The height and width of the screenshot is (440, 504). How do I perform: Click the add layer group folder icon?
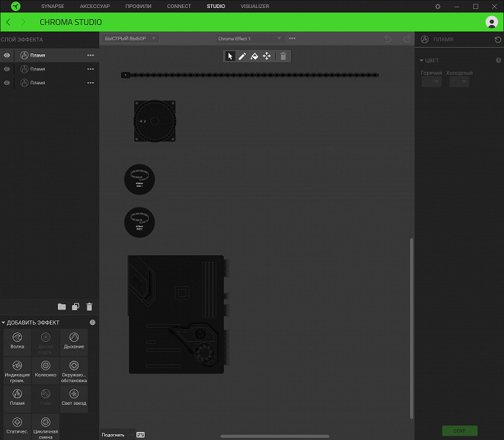62,307
